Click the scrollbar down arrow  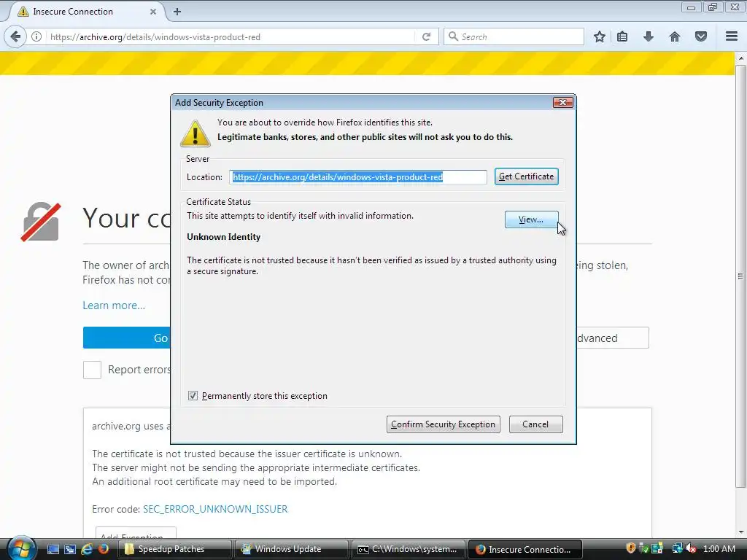740,532
